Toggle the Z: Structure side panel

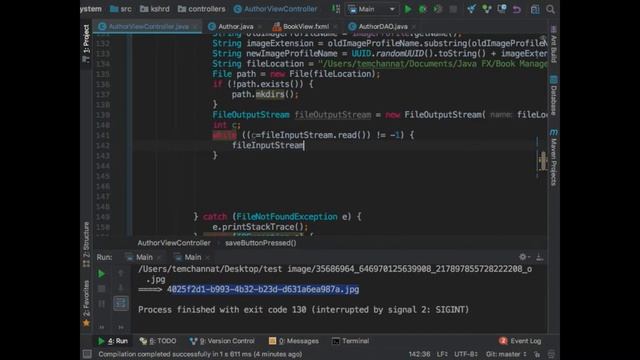(x=86, y=245)
